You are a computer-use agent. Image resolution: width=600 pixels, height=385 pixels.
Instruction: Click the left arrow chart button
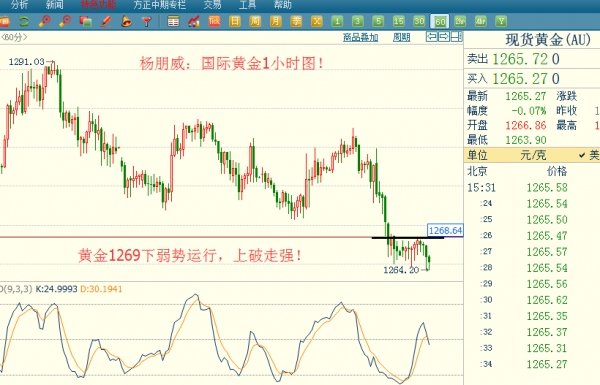pos(431,37)
